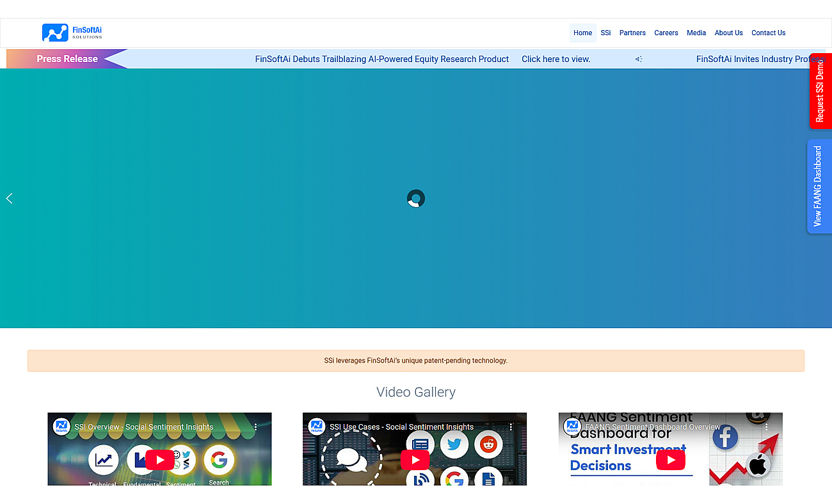Click channel avatar on SSI Overview video
This screenshot has width=832, height=504.
tap(61, 427)
